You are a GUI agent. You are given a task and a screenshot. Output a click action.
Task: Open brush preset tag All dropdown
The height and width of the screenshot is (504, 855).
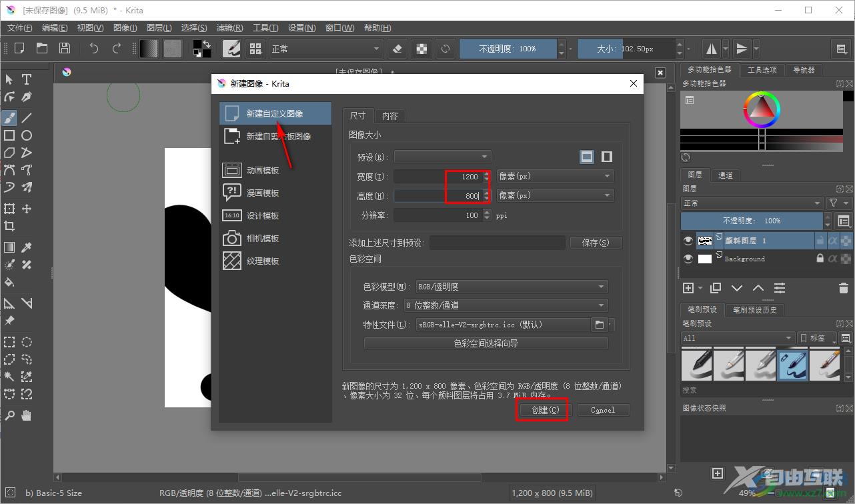click(738, 338)
